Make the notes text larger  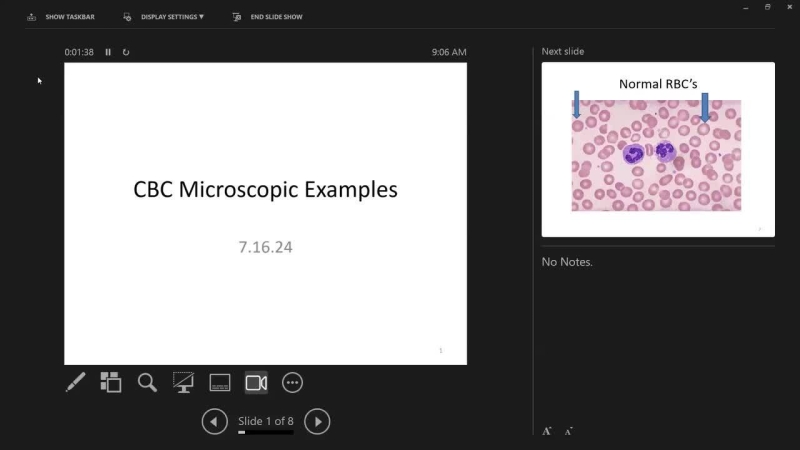(547, 431)
